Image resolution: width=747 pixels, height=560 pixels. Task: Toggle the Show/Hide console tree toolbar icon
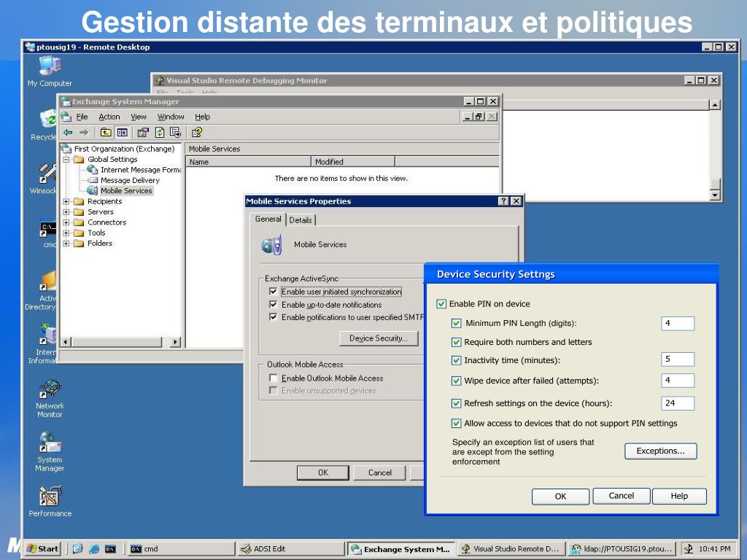tap(123, 133)
